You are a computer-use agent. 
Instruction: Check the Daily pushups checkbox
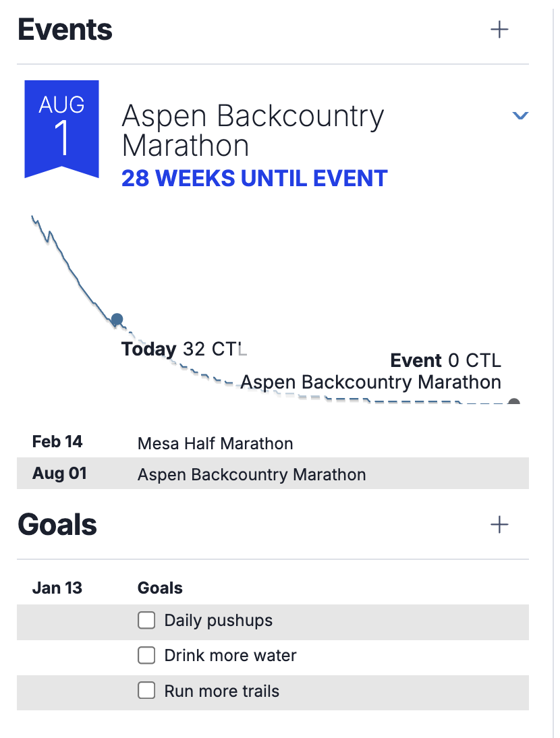(x=146, y=621)
